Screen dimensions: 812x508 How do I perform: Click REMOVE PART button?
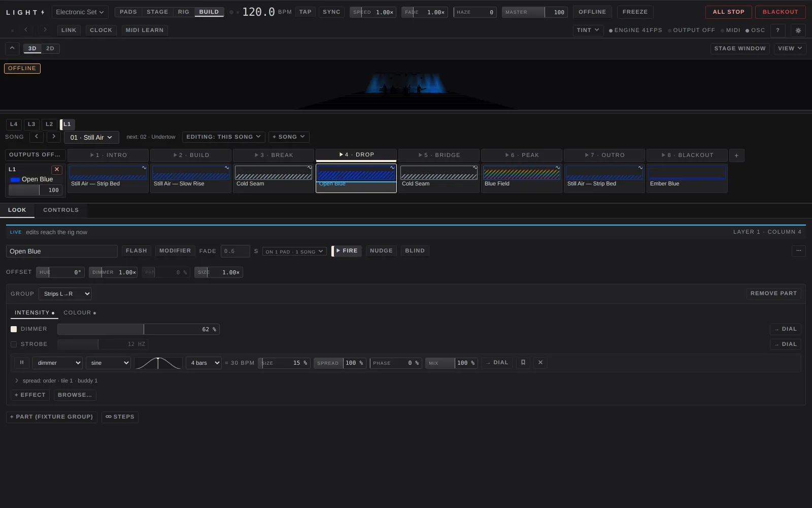pos(773,294)
